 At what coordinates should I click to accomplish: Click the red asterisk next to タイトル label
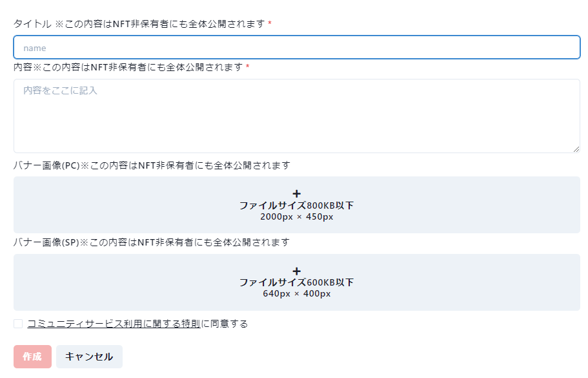tap(270, 25)
